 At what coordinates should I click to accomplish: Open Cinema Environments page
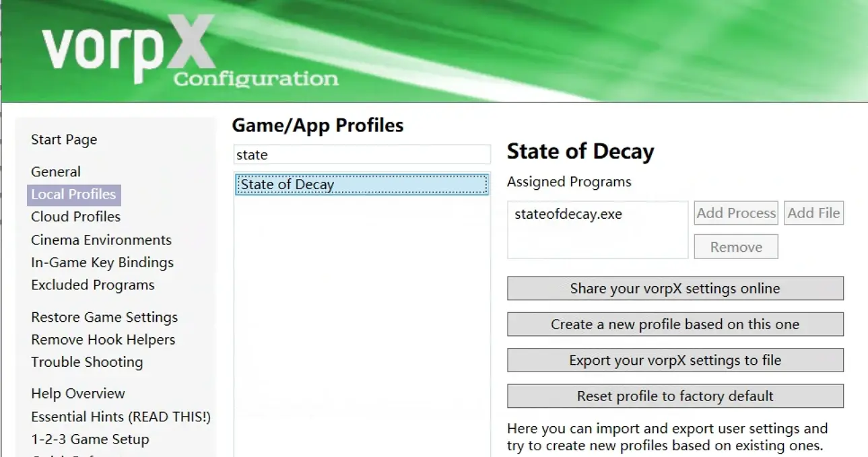click(x=101, y=240)
